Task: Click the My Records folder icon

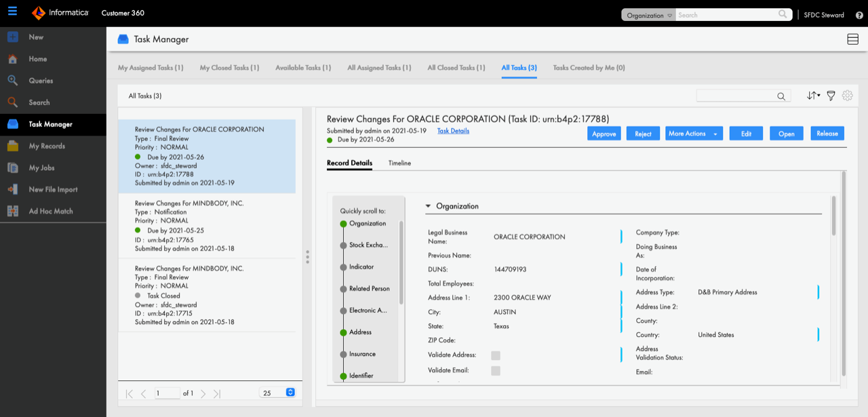Action: 12,146
